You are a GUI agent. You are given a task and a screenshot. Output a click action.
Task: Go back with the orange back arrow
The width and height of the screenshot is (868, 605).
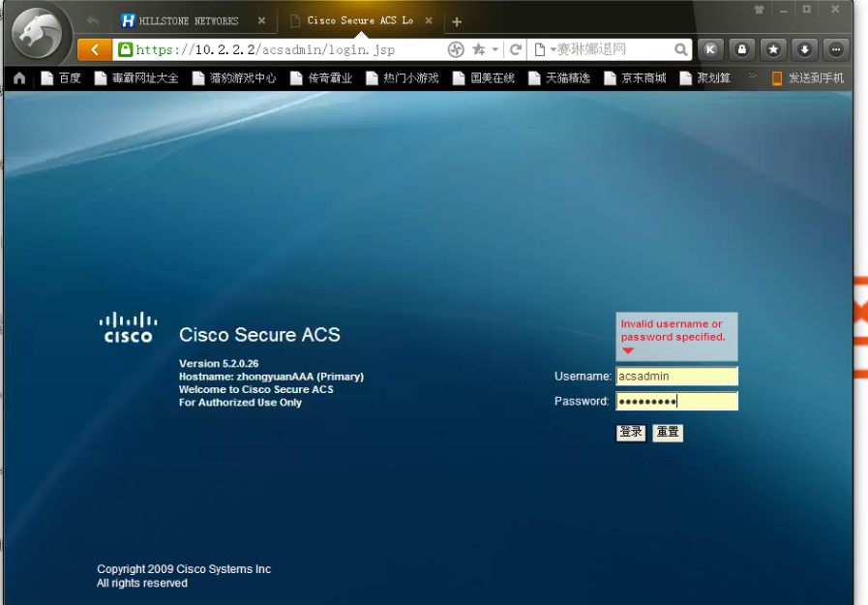pyautogui.click(x=95, y=49)
